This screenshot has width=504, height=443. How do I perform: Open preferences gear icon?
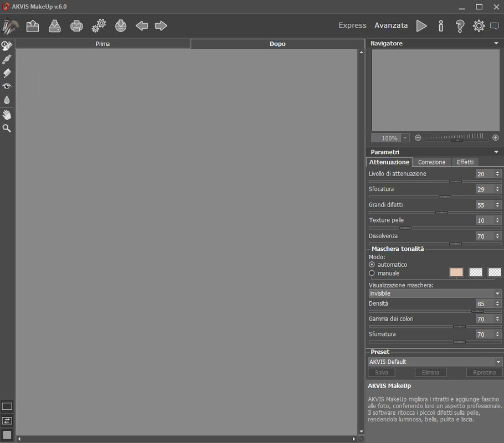coord(479,25)
